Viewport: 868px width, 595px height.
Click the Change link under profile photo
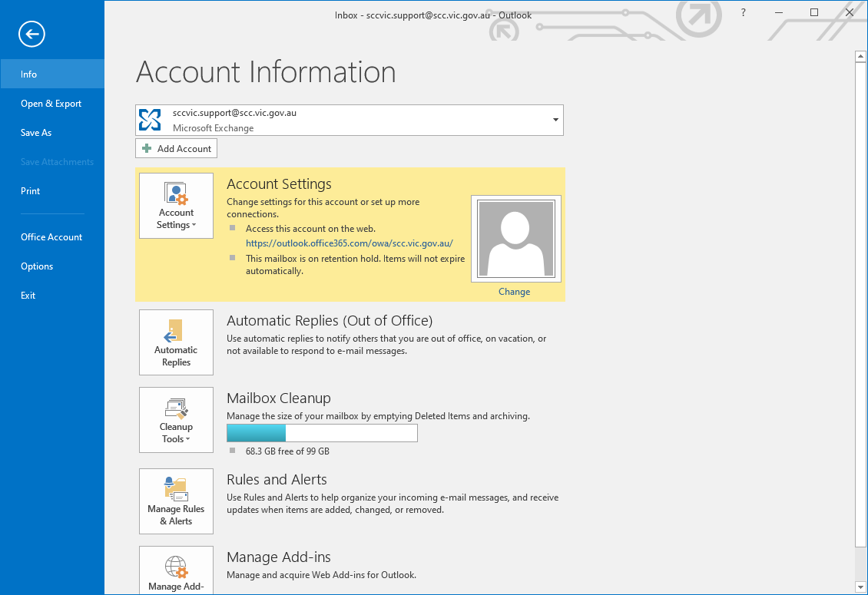point(514,292)
